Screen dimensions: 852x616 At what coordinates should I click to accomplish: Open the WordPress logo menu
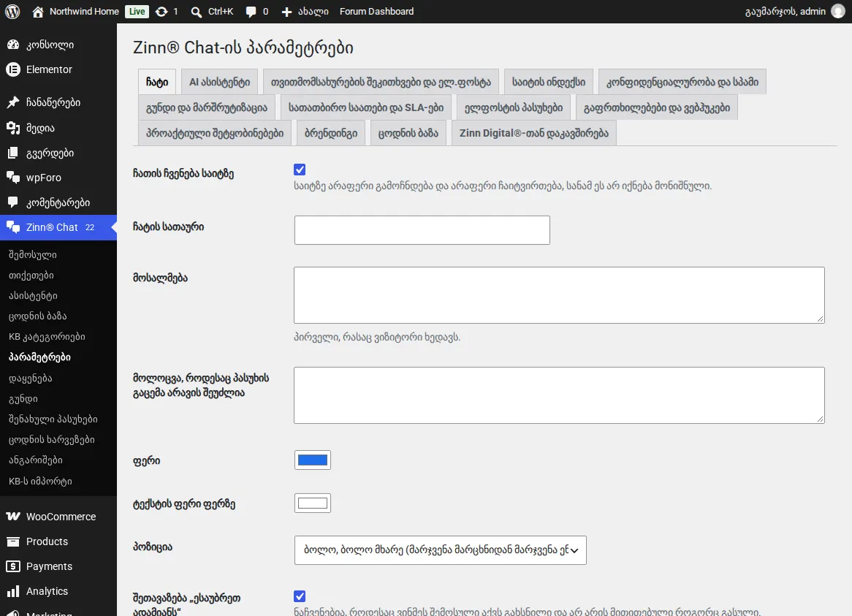[x=12, y=12]
